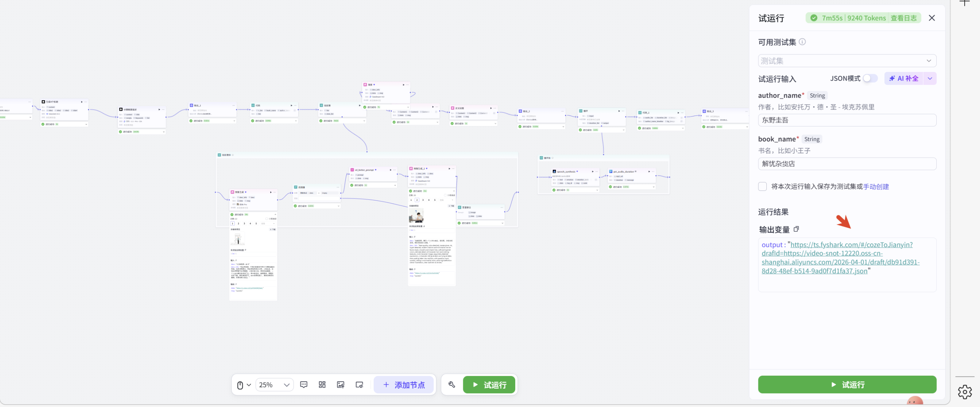980x407 pixels.
Task: Expand the AI 补全 dropdown arrow
Action: point(930,78)
